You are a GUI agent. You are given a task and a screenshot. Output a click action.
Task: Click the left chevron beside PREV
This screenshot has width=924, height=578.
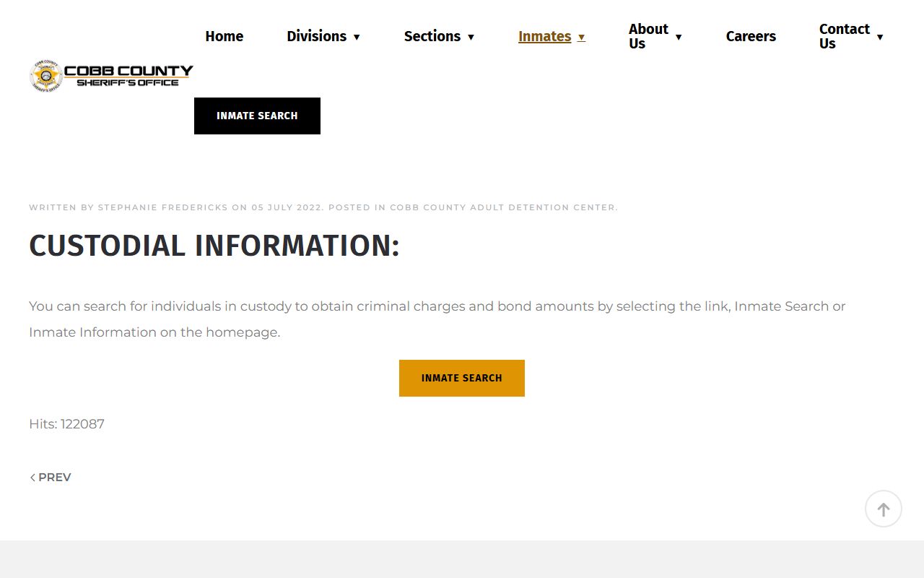[x=32, y=478]
